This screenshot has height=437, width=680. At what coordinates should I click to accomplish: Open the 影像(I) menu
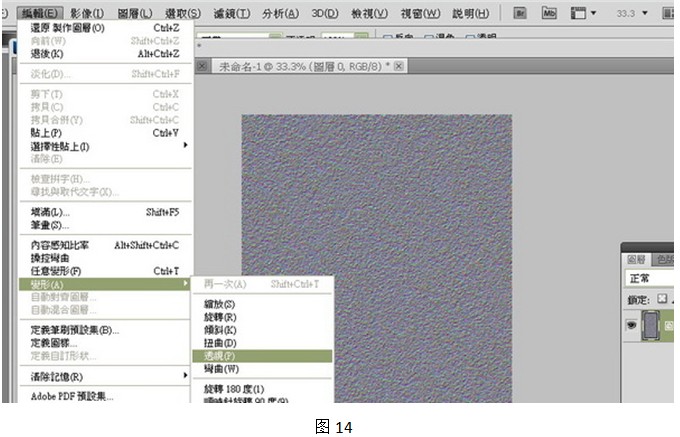pyautogui.click(x=87, y=13)
